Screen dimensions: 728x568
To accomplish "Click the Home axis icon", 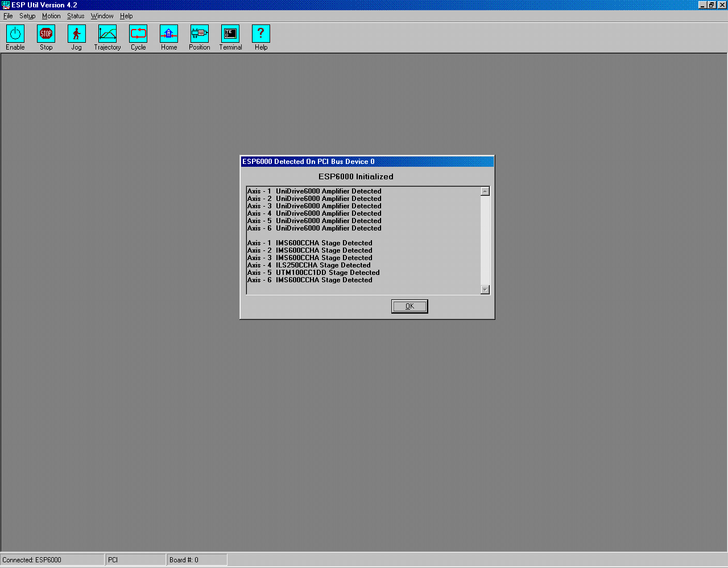I will tap(169, 34).
